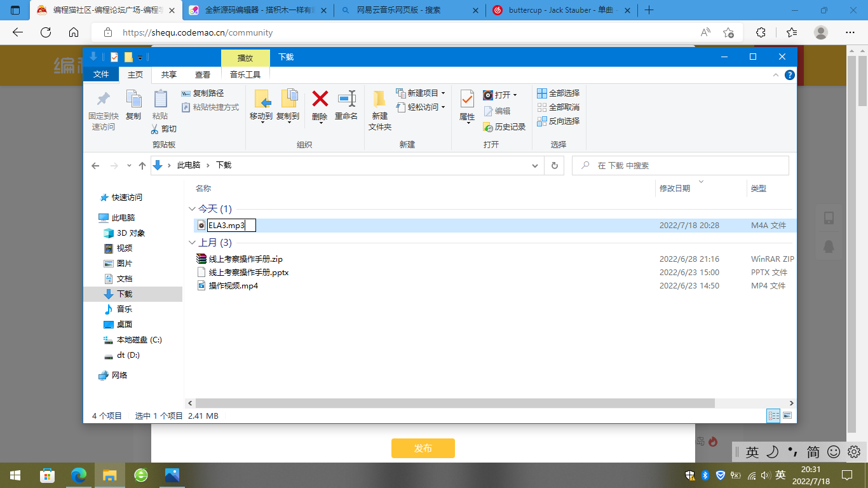This screenshot has width=868, height=488.
Task: Collapse the Last Month (上月) group
Action: click(x=192, y=243)
